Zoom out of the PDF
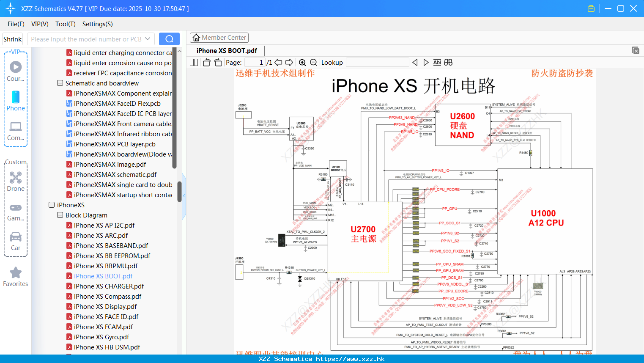 pos(313,62)
